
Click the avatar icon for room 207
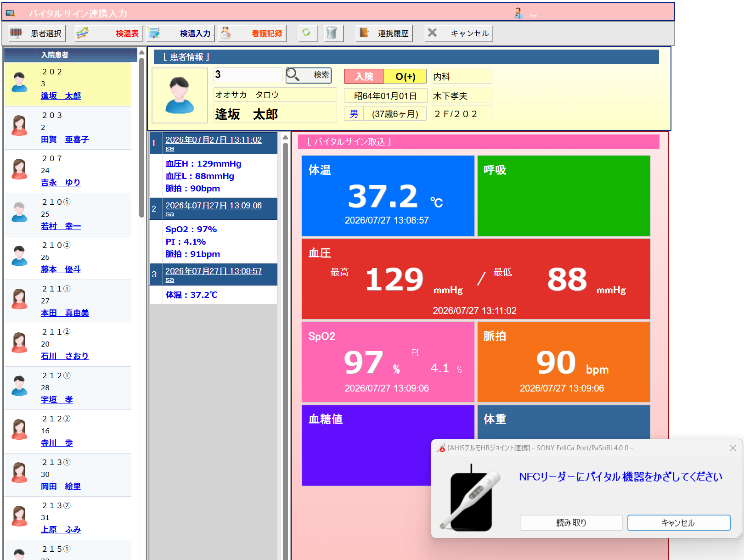pyautogui.click(x=19, y=169)
